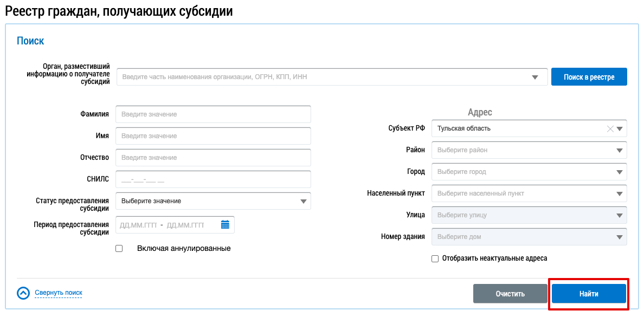Viewport: 644px width, 317px height.
Task: Click the Поиск в реестре button
Action: coord(589,77)
